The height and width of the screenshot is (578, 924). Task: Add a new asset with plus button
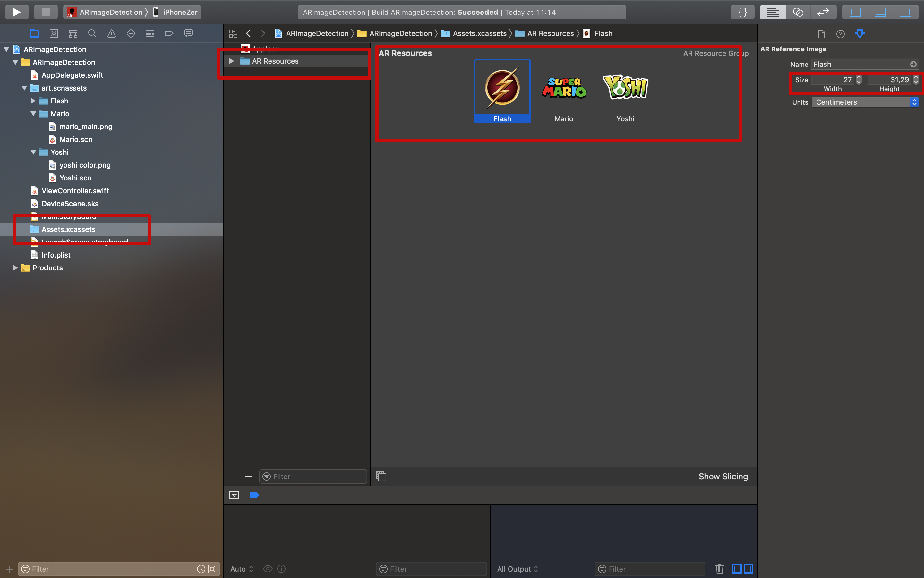(x=233, y=477)
